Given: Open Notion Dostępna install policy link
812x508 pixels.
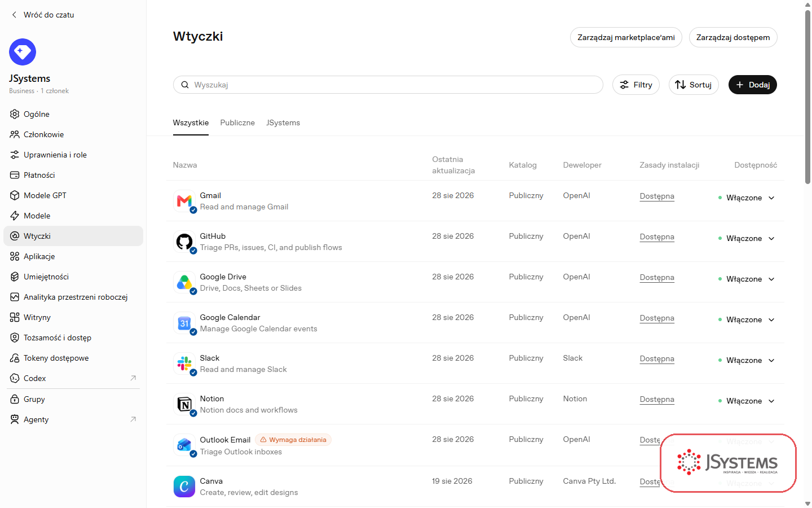Looking at the screenshot, I should pyautogui.click(x=657, y=399).
